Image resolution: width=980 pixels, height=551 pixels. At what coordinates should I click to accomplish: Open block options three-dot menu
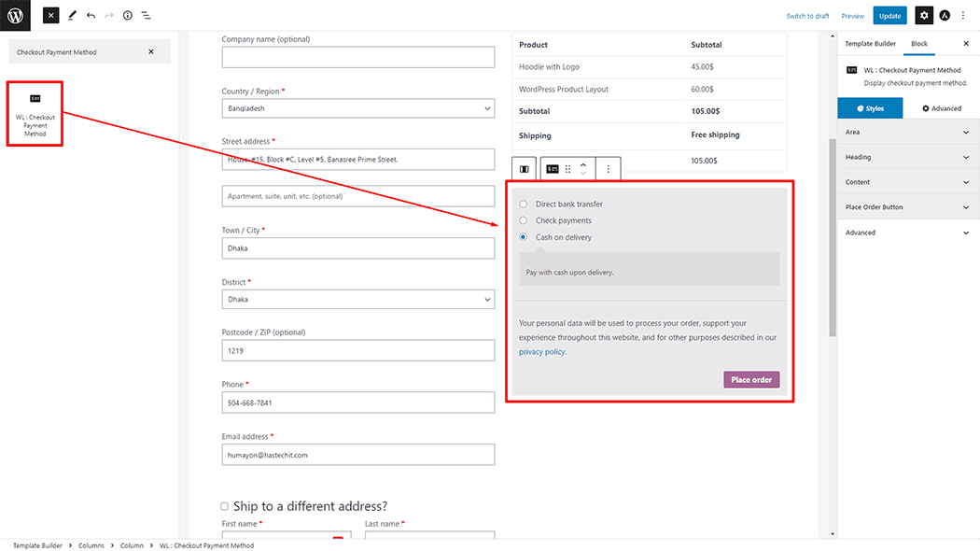point(608,169)
